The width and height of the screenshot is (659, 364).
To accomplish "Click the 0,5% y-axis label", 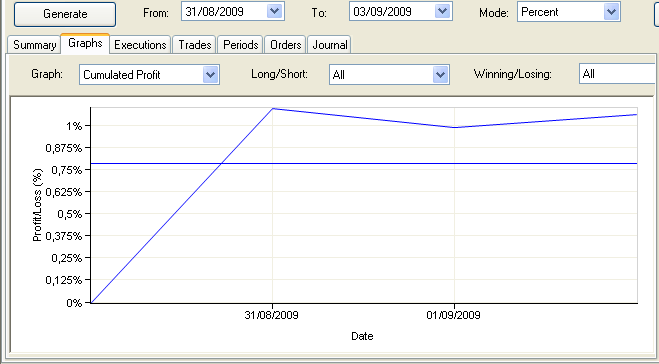I will coord(69,214).
